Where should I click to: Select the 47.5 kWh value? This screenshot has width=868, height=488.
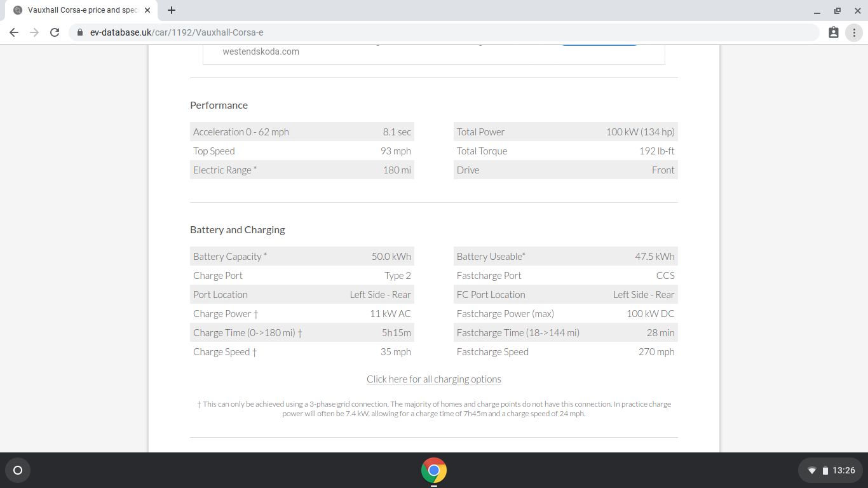point(655,257)
